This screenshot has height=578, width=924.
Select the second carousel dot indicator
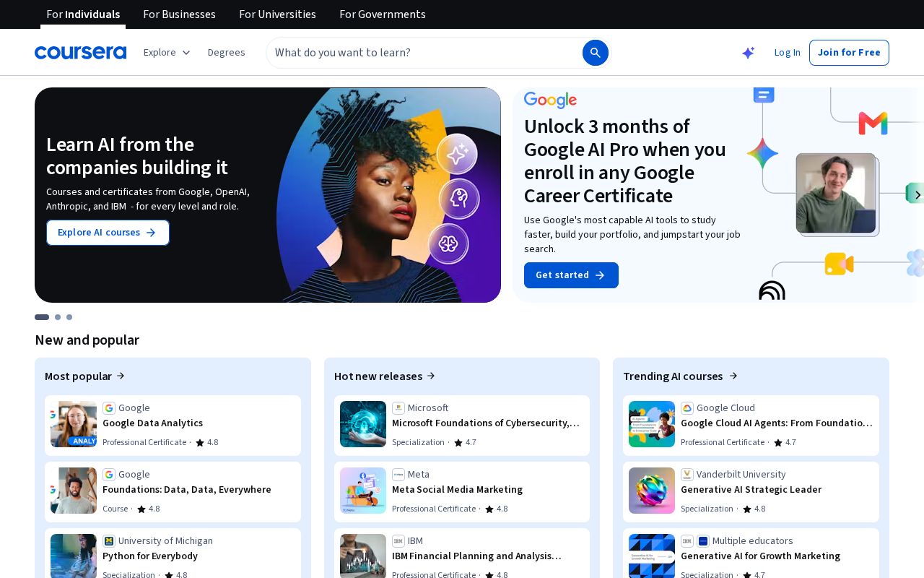click(x=58, y=317)
